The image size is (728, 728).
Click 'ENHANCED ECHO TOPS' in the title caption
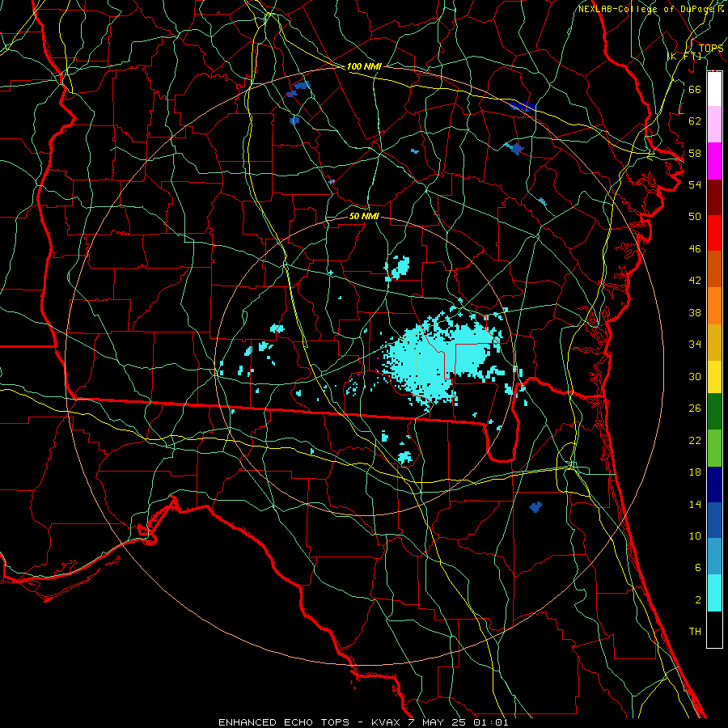click(x=283, y=722)
